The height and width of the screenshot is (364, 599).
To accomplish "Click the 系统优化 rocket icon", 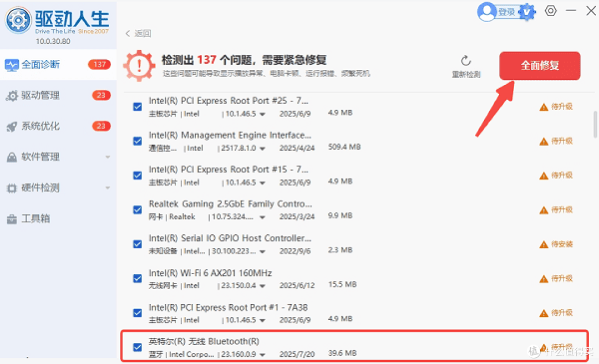I will [x=12, y=126].
